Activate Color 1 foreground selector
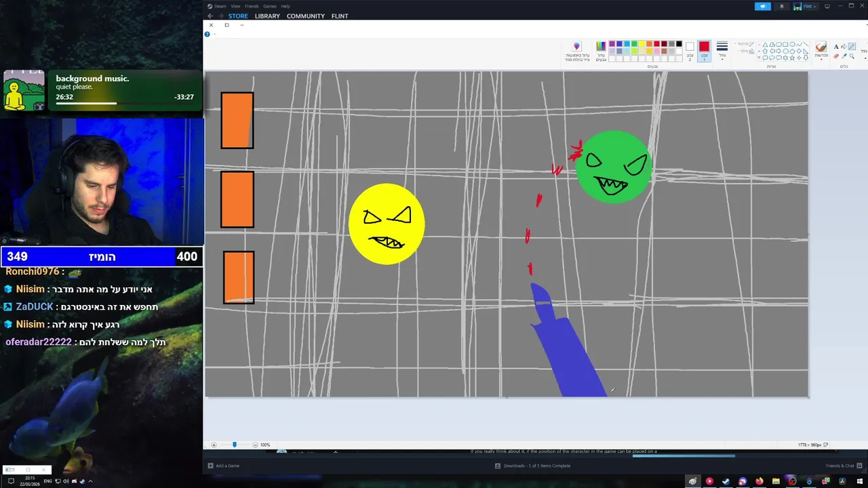The image size is (868, 488). click(704, 51)
